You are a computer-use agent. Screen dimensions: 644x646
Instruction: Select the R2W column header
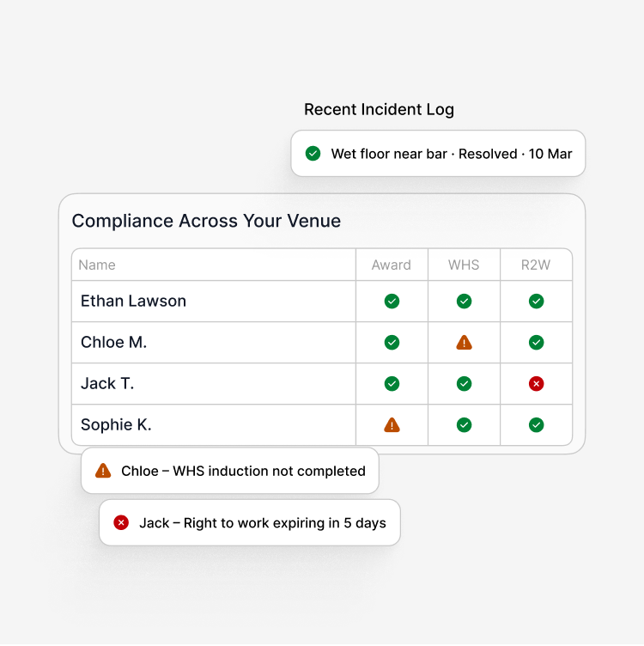[536, 265]
